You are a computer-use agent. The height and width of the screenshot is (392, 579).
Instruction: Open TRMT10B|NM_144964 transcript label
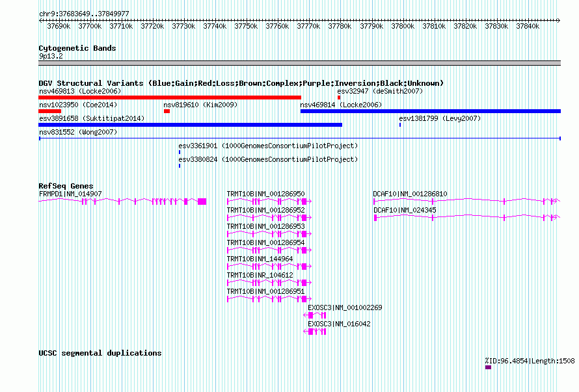coord(260,259)
